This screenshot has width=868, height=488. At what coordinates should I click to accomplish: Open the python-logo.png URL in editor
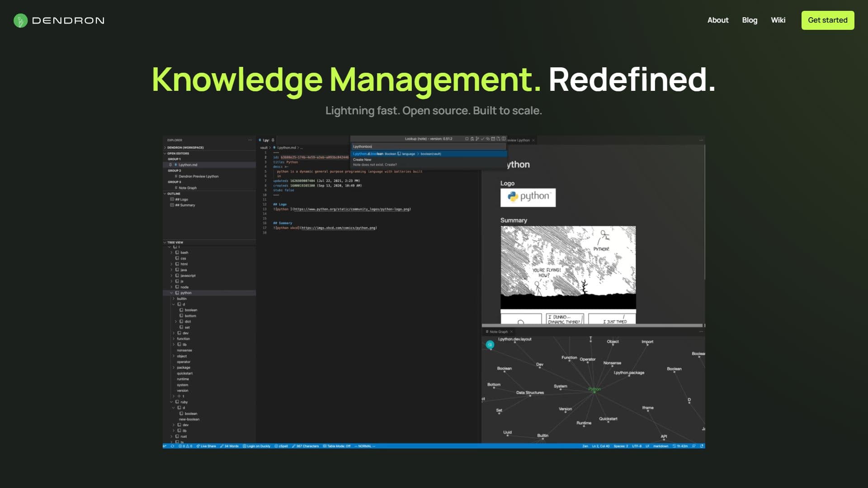[352, 209]
